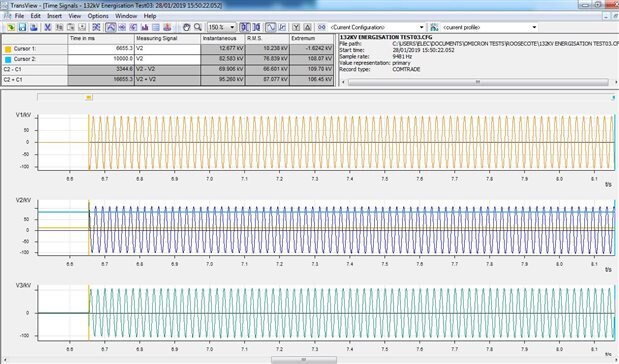Screen dimensions: 619x364
Task: Click the delta triangle toolbar icon
Action: pyautogui.click(x=308, y=27)
